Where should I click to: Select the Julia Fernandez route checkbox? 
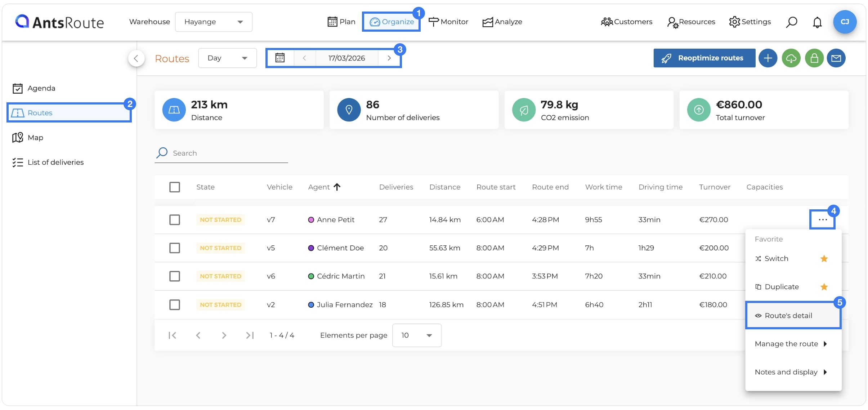pyautogui.click(x=175, y=305)
